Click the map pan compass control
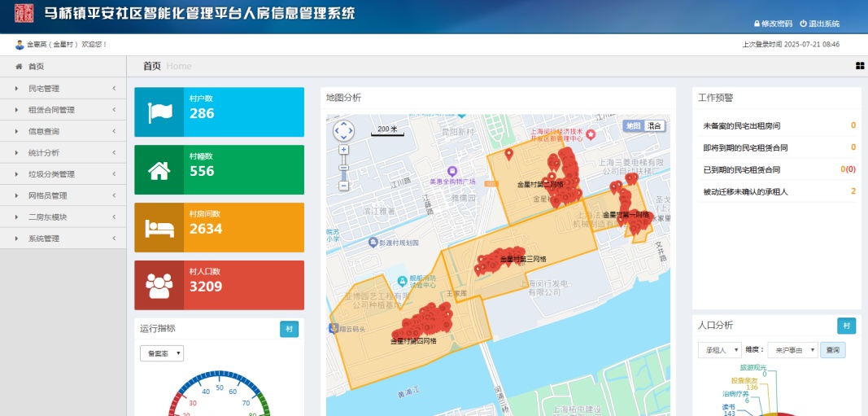868x416 pixels. 344,131
